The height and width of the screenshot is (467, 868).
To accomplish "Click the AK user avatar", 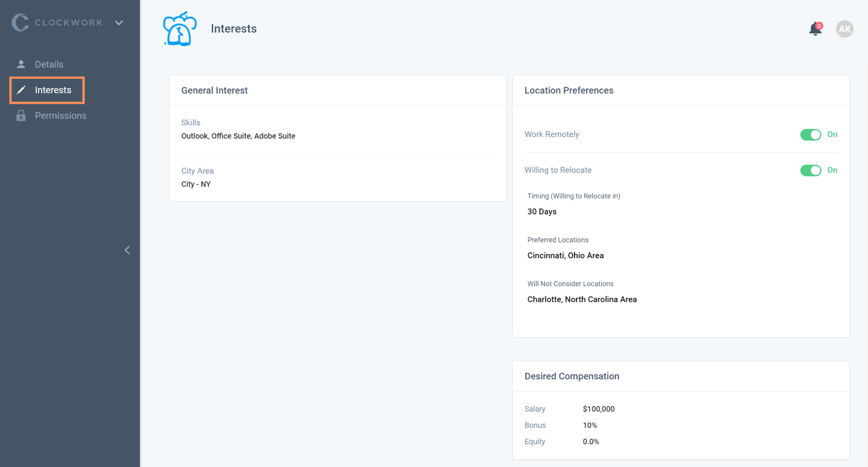I will (x=844, y=29).
